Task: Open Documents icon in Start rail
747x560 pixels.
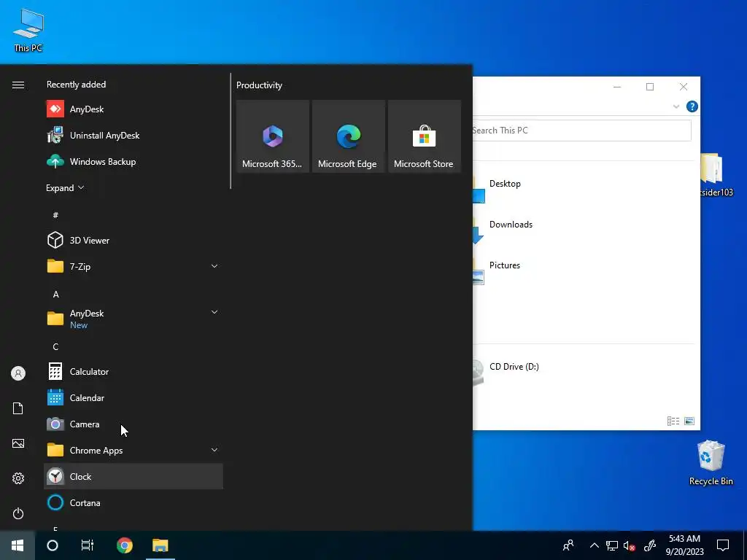Action: (x=18, y=408)
